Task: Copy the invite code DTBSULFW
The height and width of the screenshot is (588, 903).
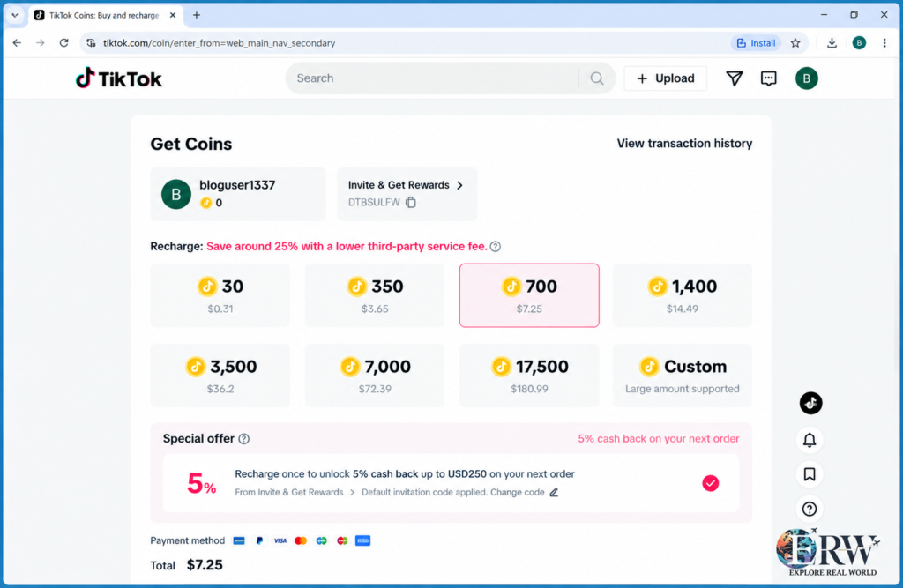Action: point(411,202)
